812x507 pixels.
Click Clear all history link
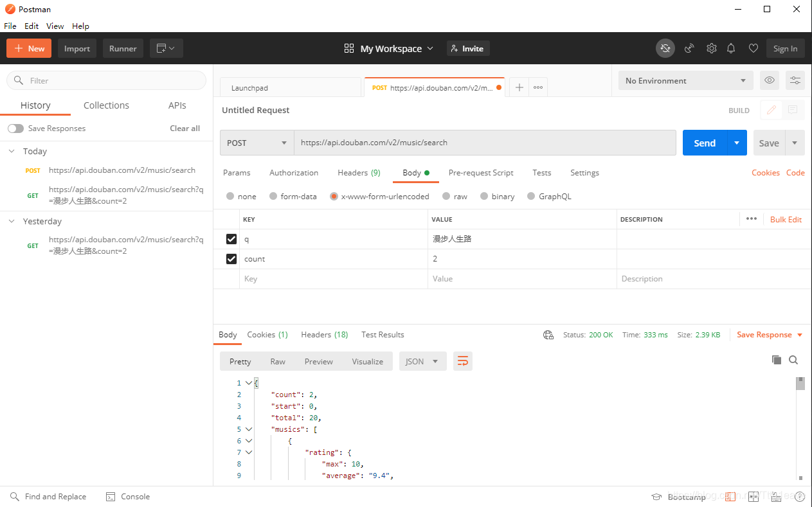click(x=185, y=129)
